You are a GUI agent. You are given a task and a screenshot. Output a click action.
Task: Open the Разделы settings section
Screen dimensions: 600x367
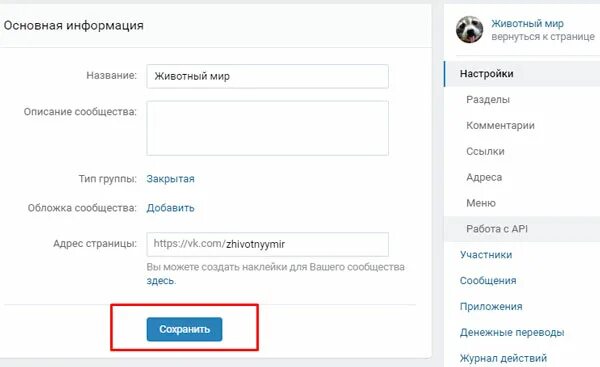pyautogui.click(x=488, y=99)
